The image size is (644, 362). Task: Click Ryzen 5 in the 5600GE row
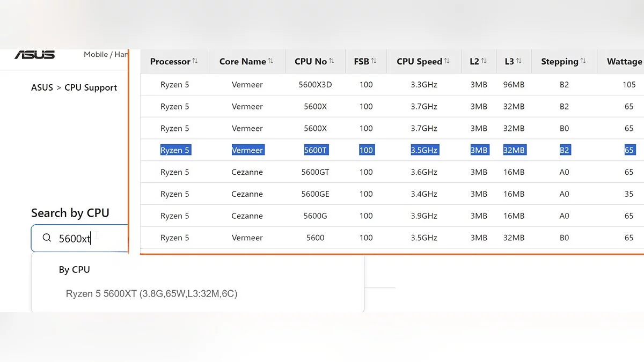(175, 194)
